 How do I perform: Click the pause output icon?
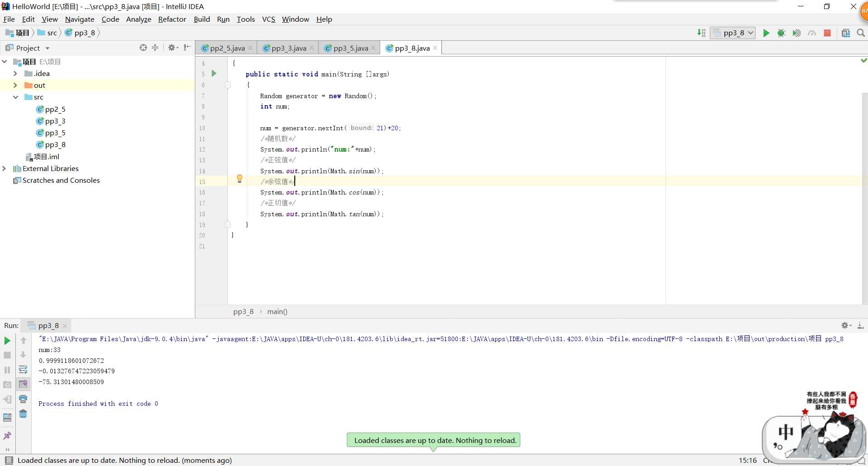tap(7, 370)
